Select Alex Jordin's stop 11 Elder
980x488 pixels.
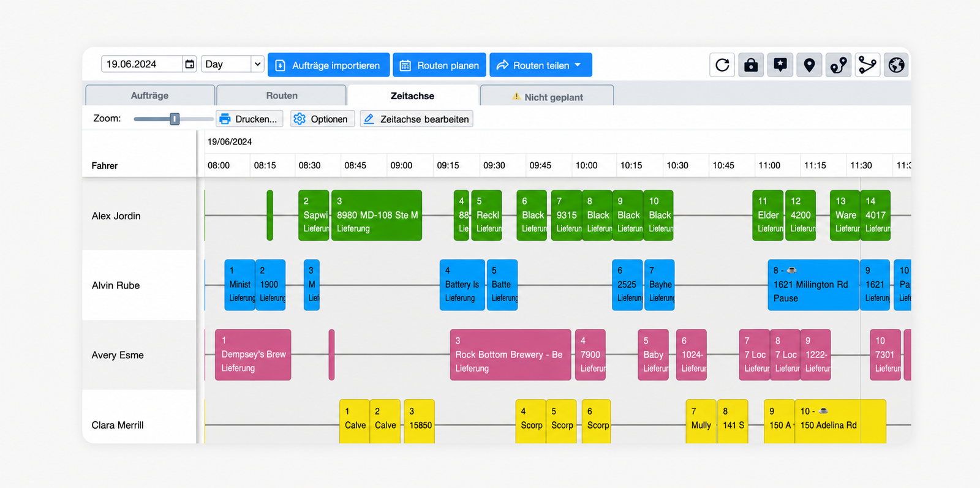coord(768,215)
